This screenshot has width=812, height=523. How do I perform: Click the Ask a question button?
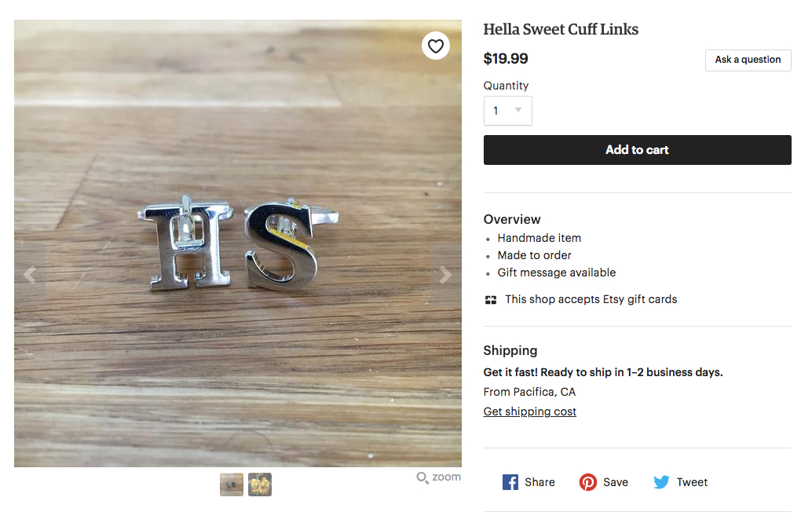[x=748, y=60]
